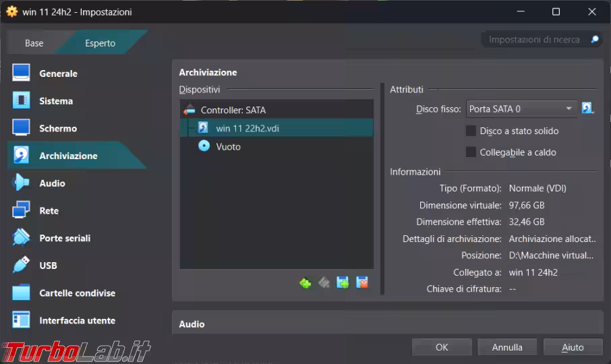Select the win 11 22h2.vdi disk
611x364 pixels.
click(277, 128)
